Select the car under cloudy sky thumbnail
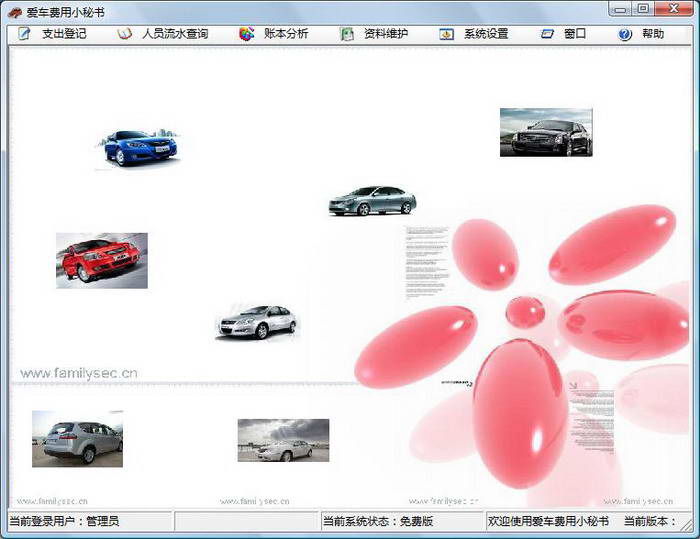The width and height of the screenshot is (700, 539). 283,440
